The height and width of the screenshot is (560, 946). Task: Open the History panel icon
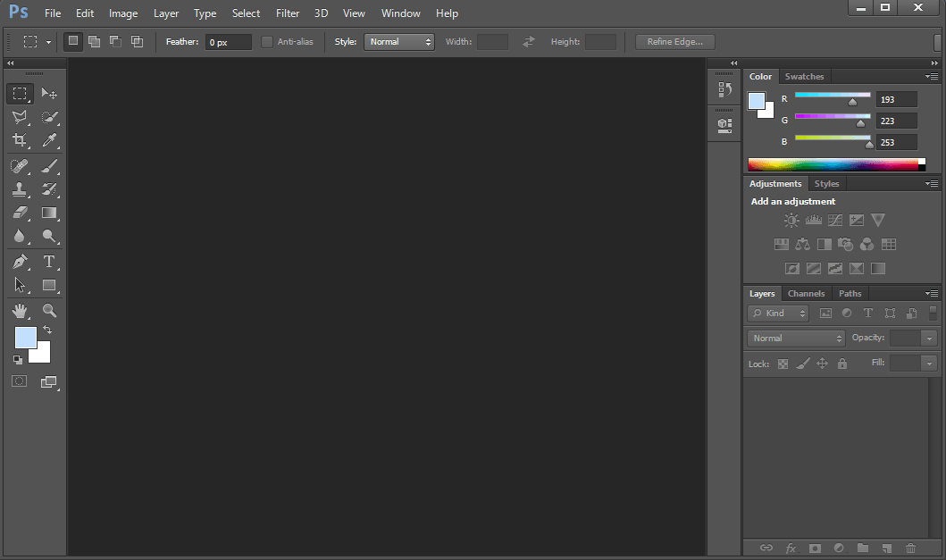click(724, 89)
